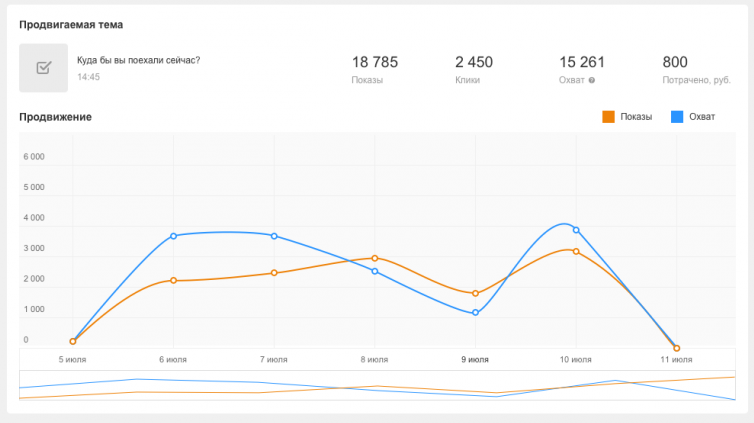Click the help icon next to Охват
The image size is (754, 423).
[x=592, y=80]
